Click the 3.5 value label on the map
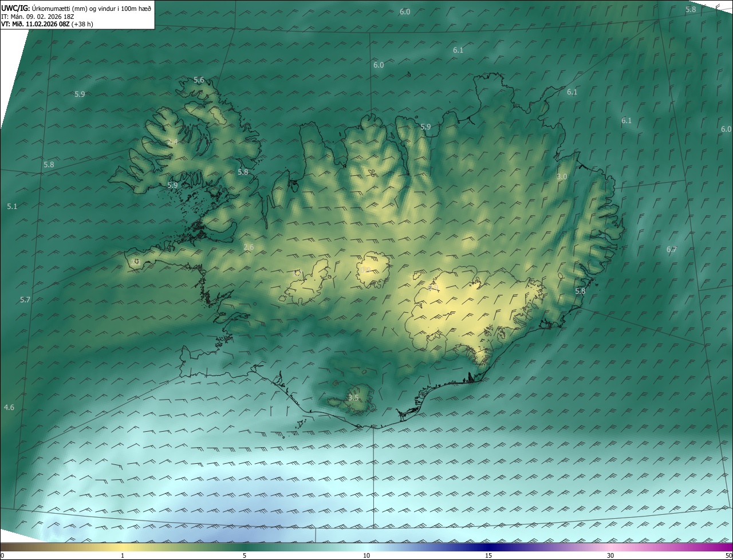Screen dimensions: 733x560 pyautogui.click(x=353, y=397)
